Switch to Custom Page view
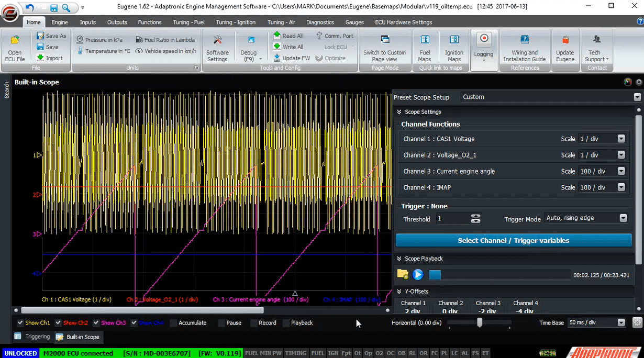The width and height of the screenshot is (644, 358). (x=385, y=48)
